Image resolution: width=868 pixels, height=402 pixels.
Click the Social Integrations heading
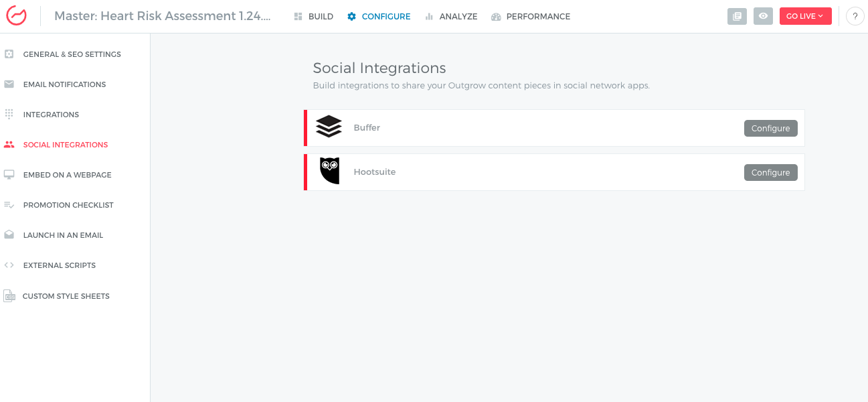(x=379, y=68)
